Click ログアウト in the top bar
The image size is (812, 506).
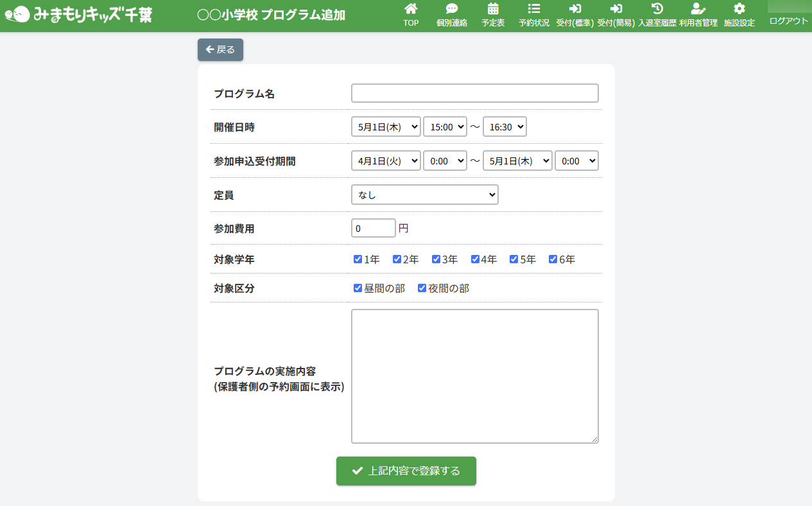[789, 21]
